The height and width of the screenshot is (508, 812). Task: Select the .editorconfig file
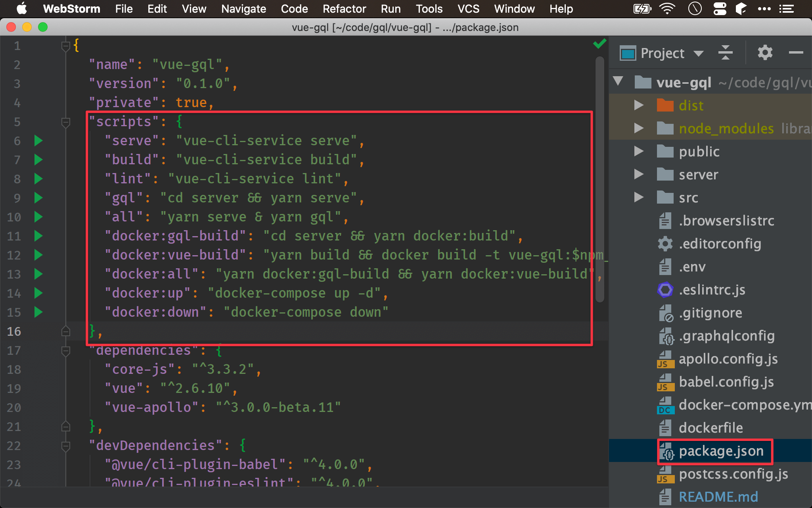[x=720, y=243]
